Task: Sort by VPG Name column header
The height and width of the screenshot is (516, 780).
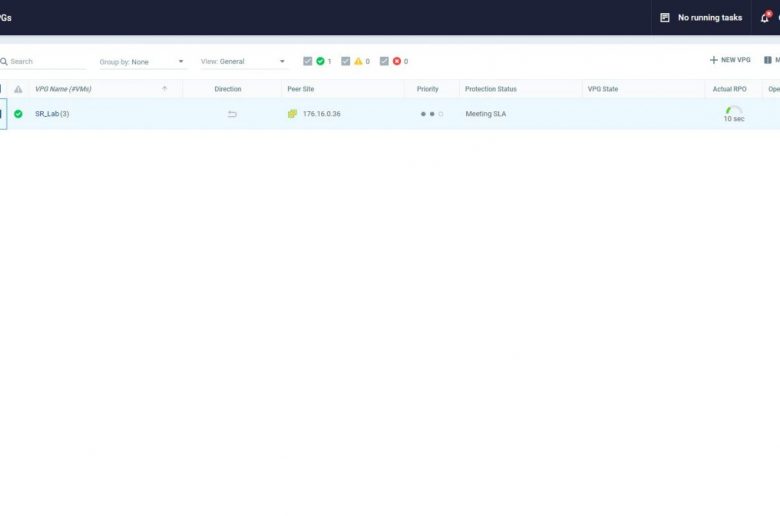Action: (63, 89)
